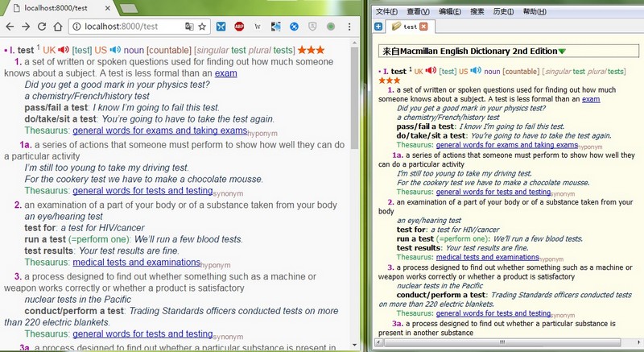Open the 编辑(E) menu
Viewport: 644px width, 352px height.
pos(450,11)
